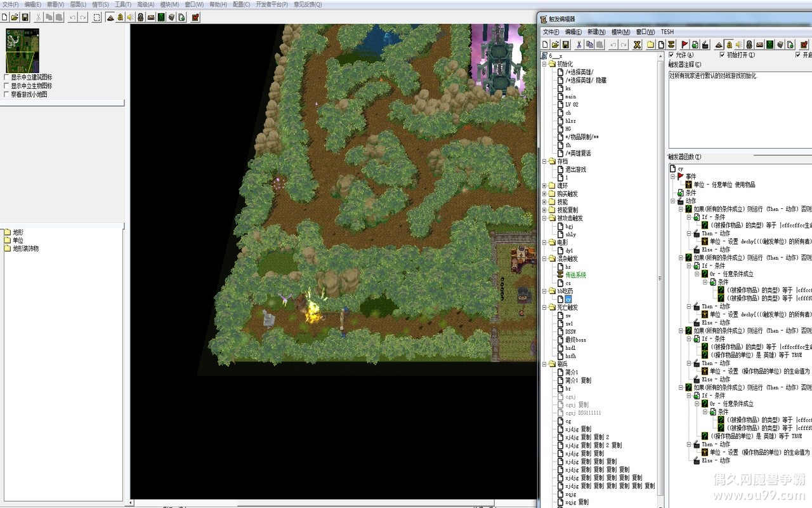This screenshot has width=812, height=508.
Task: Open 新建(N) menu in Trigger Editor
Action: (596, 32)
